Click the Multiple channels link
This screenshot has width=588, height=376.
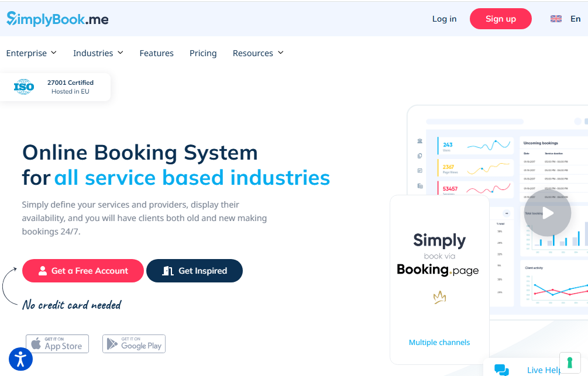(439, 342)
